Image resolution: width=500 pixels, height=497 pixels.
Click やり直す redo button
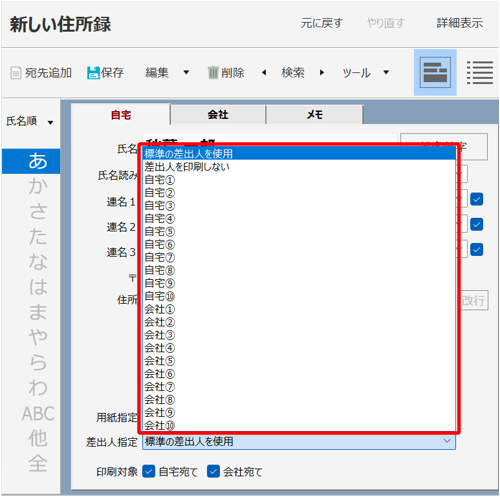point(386,23)
